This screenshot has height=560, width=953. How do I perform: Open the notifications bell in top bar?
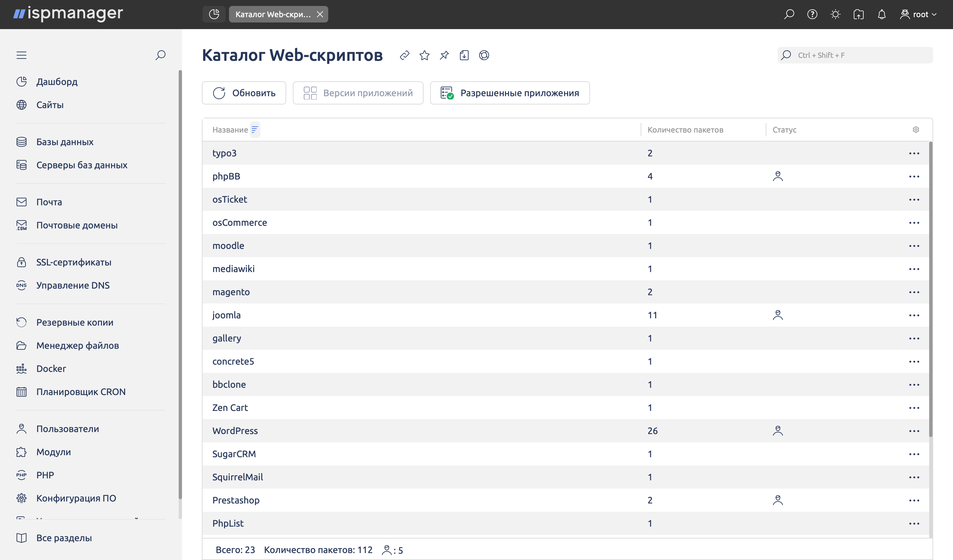click(x=882, y=14)
